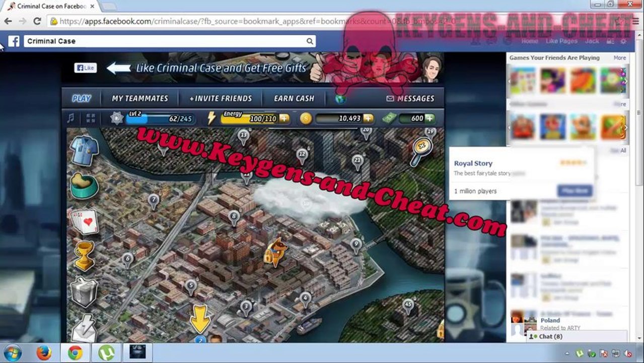This screenshot has width=644, height=363.
Task: Select map pin number 12
Action: click(302, 156)
